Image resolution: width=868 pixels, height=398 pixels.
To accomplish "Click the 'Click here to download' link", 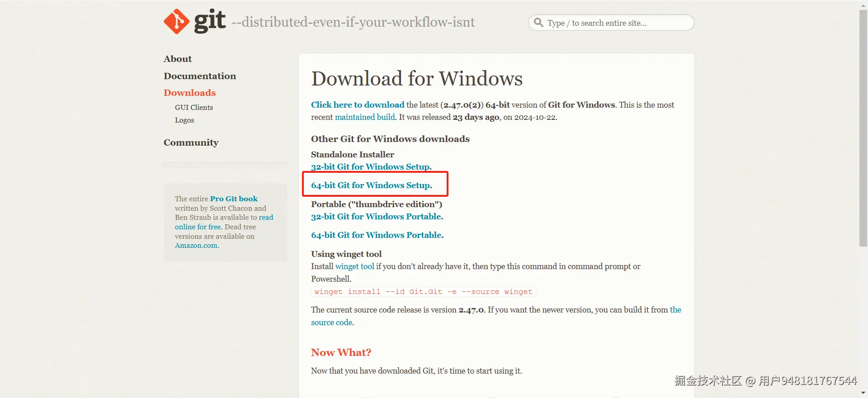I will click(x=358, y=105).
